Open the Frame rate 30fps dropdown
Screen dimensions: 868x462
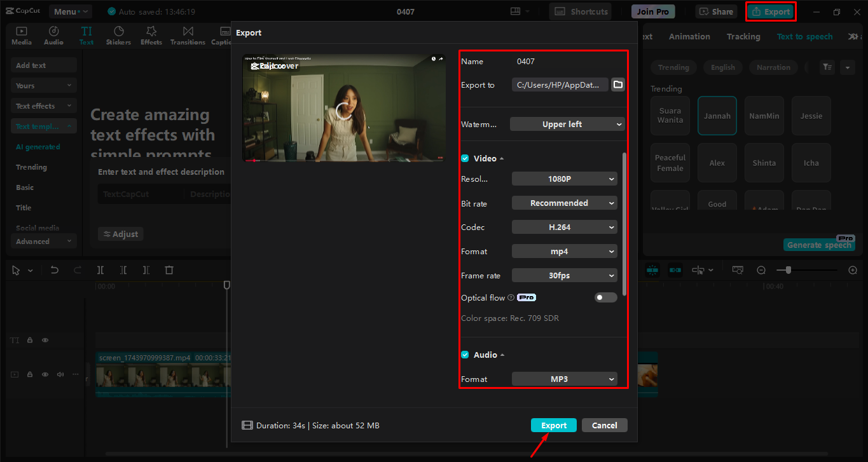pos(565,276)
